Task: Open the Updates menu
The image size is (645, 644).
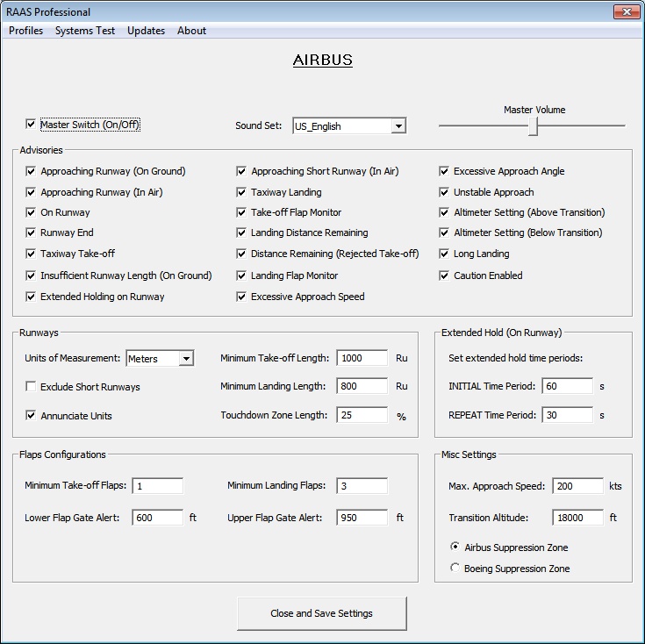Action: click(x=146, y=31)
